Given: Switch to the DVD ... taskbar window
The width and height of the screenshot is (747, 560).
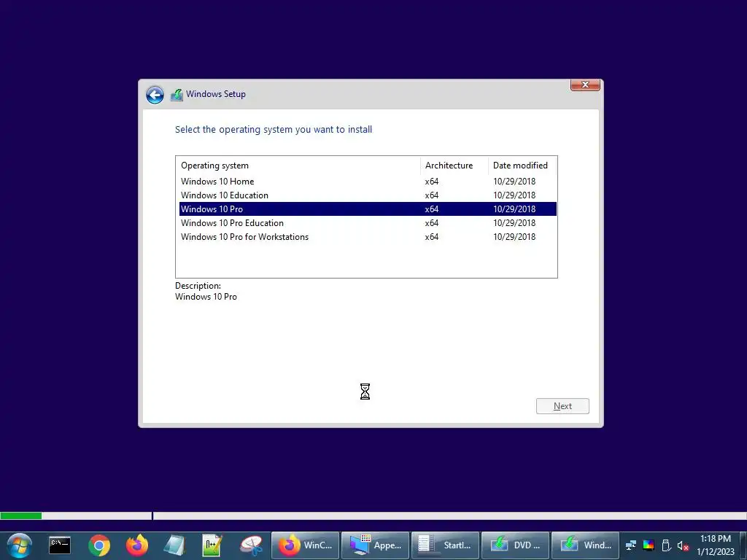Looking at the screenshot, I should point(516,545).
